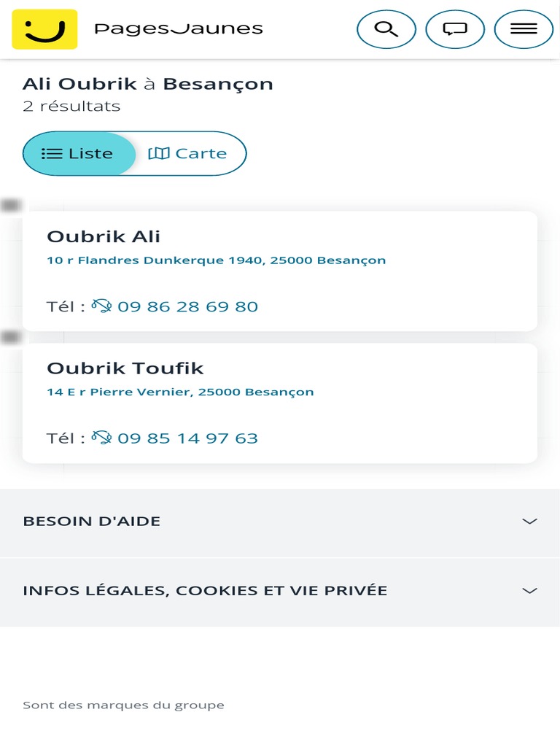Open the hamburger menu
Image resolution: width=560 pixels, height=747 pixels.
coord(524,29)
